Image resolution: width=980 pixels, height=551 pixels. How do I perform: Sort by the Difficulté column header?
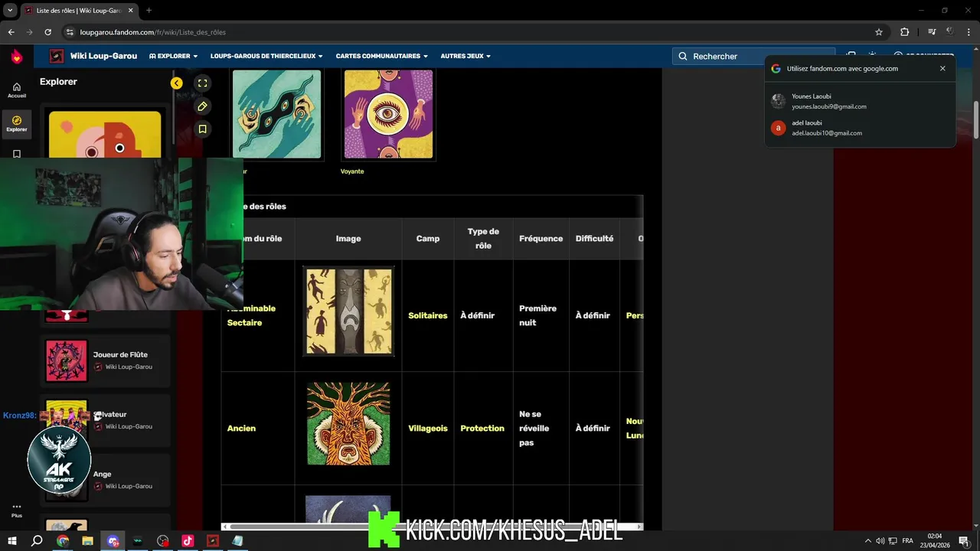click(x=594, y=239)
